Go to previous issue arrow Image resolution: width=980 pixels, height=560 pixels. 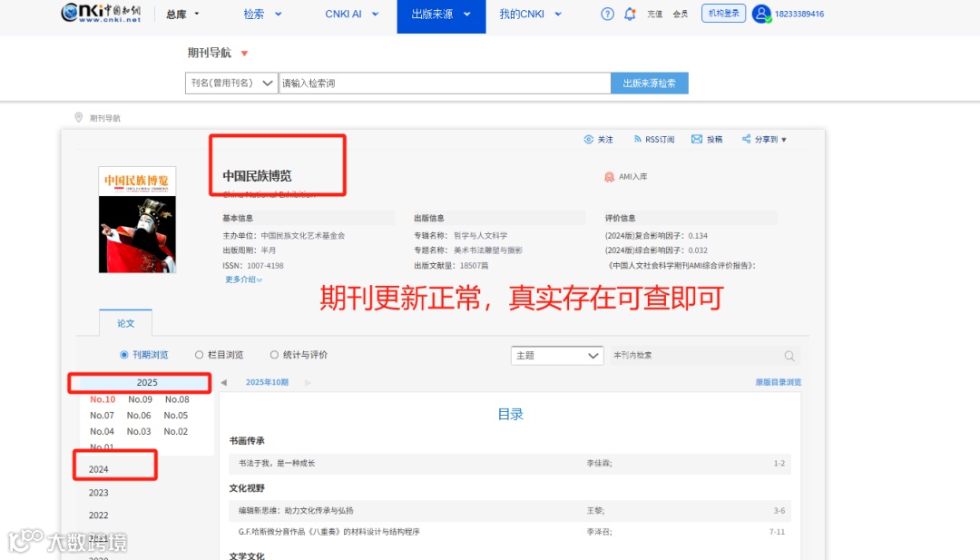pyautogui.click(x=224, y=382)
